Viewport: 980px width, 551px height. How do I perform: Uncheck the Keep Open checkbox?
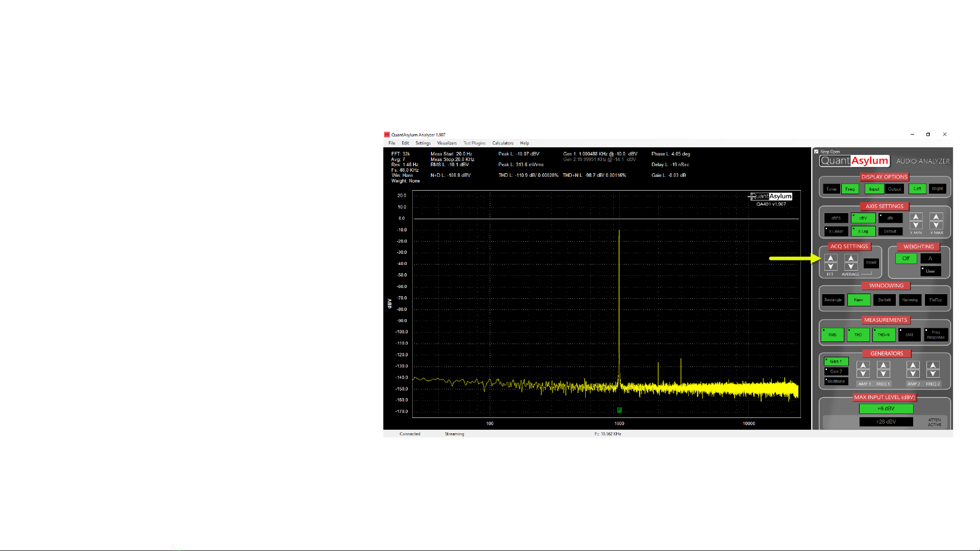[816, 151]
